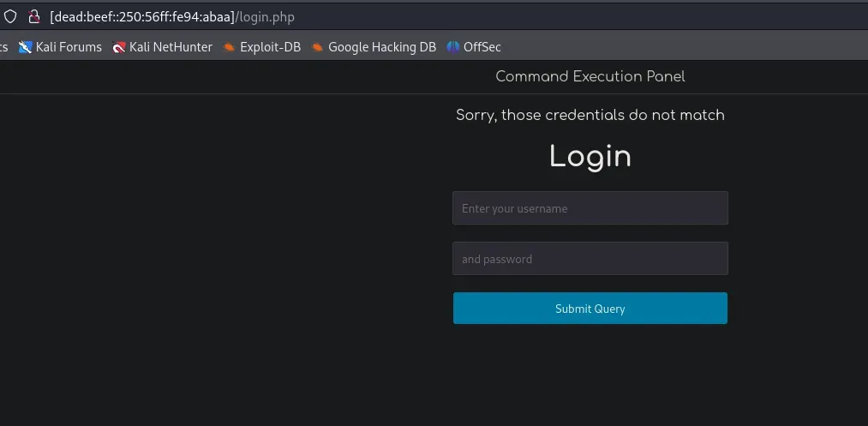
Task: Click the credentials do not match message
Action: point(590,115)
